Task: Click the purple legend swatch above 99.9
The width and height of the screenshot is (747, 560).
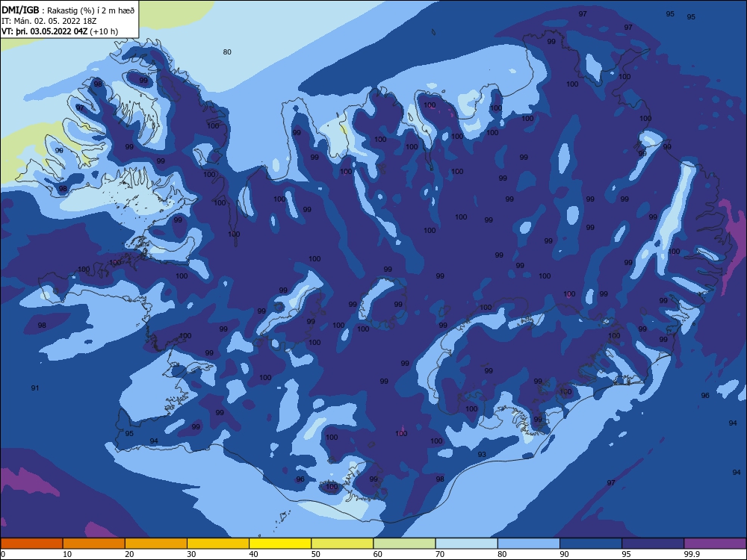Action: point(715,544)
